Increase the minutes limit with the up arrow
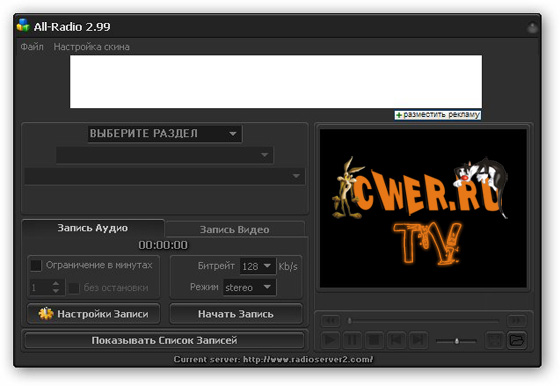This screenshot has width=560, height=386. pyautogui.click(x=56, y=283)
